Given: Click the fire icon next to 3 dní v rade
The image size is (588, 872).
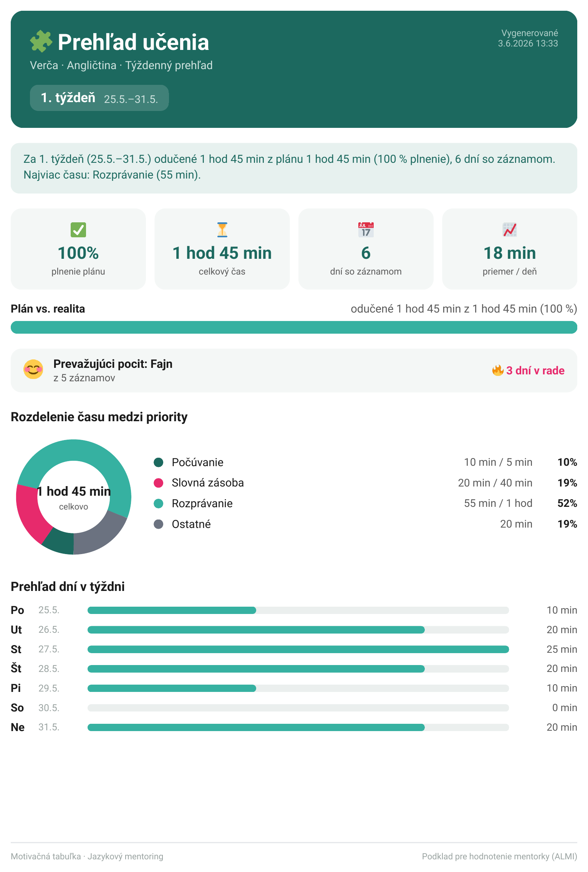Looking at the screenshot, I should point(498,371).
